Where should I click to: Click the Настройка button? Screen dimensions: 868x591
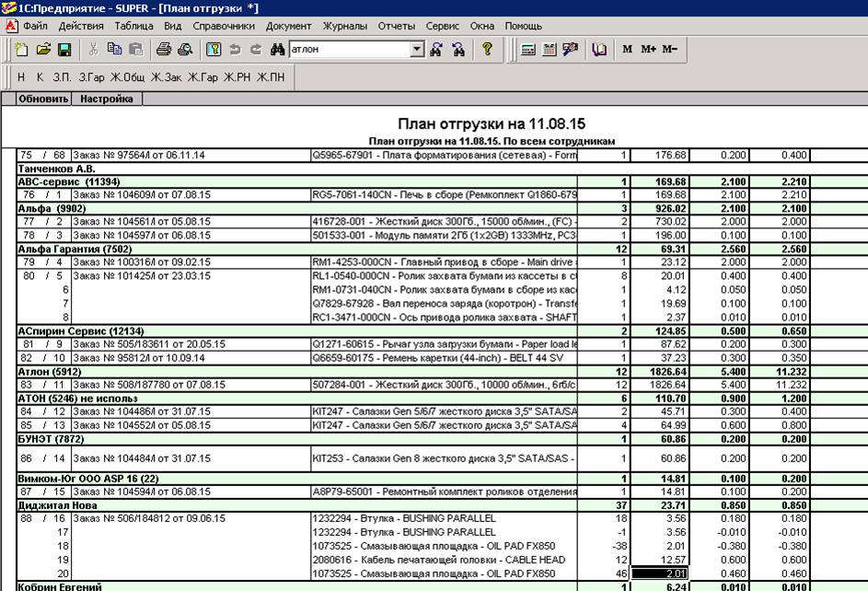click(106, 98)
